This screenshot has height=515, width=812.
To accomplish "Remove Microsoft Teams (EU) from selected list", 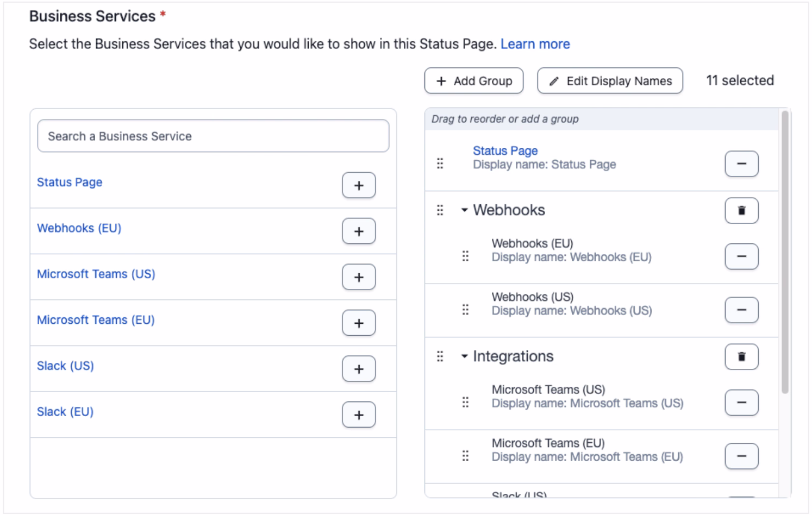I will coord(741,456).
